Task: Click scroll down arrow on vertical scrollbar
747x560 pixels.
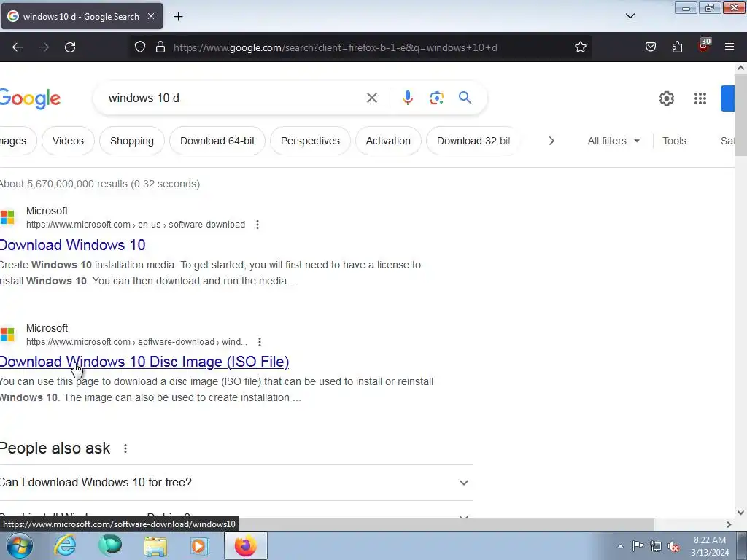Action: click(x=740, y=513)
